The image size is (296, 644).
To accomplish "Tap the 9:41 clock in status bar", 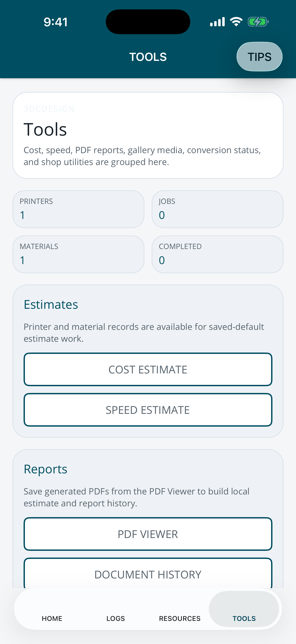I will [x=56, y=22].
